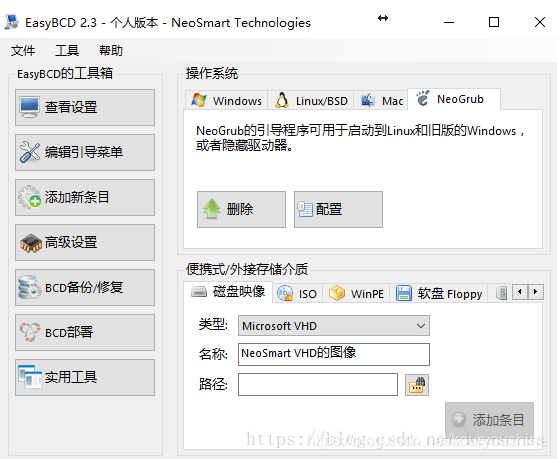Click the 删除 NeoGrub remove button
Image resolution: width=557 pixels, height=459 pixels.
coord(242,209)
